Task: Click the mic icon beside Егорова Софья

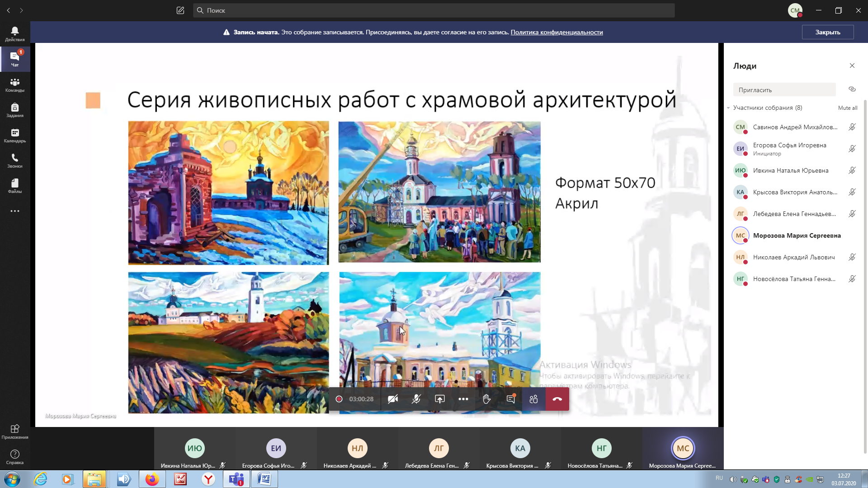Action: [852, 149]
